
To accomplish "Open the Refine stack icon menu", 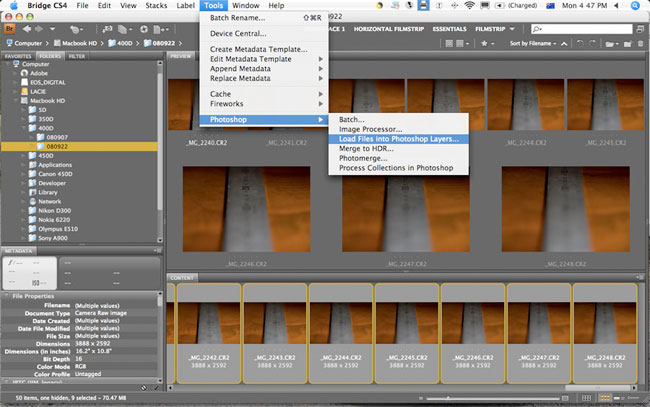I will (125, 29).
